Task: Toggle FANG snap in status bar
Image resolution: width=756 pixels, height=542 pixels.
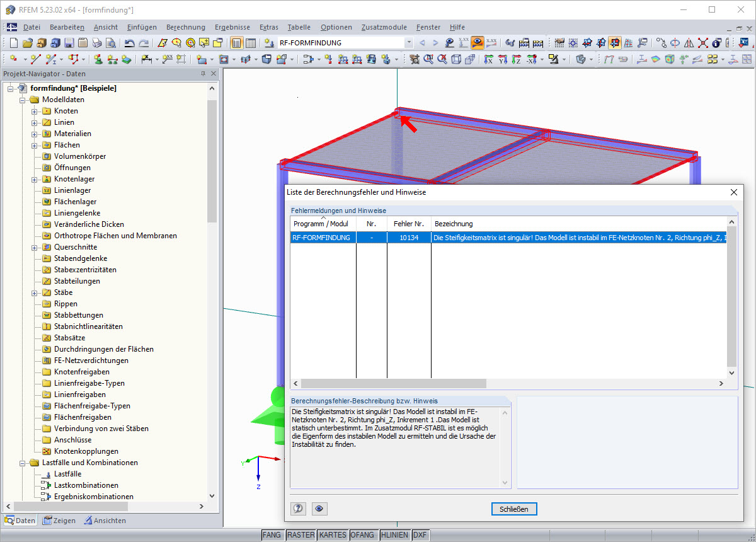Action: tap(272, 534)
